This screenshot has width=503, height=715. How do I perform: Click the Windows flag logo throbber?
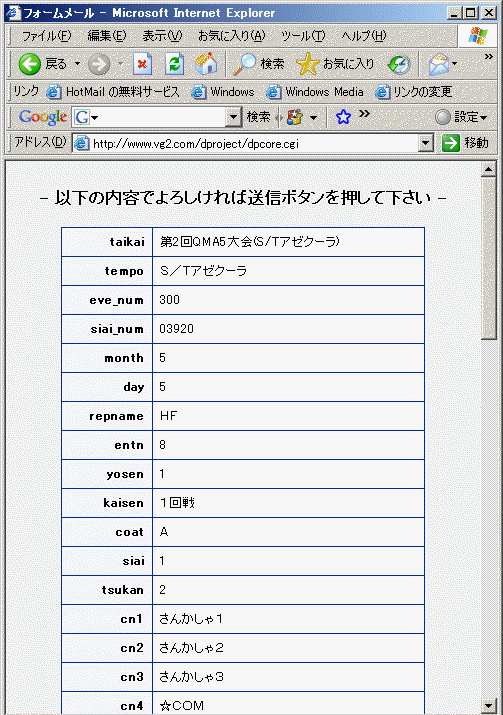pyautogui.click(x=477, y=36)
